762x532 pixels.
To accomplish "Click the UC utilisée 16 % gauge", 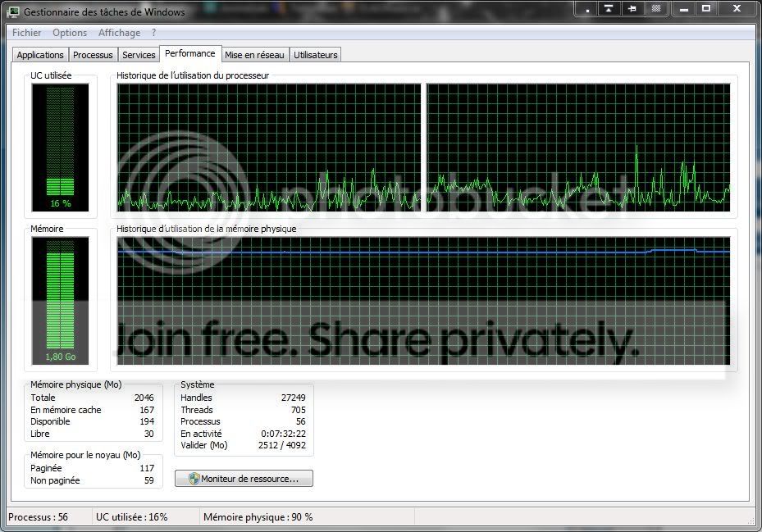I will (60, 148).
